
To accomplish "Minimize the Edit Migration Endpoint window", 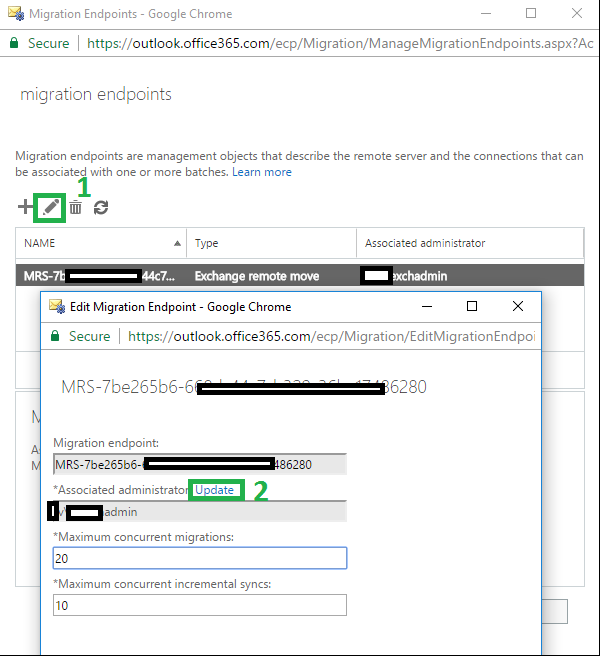I will pyautogui.click(x=427, y=306).
